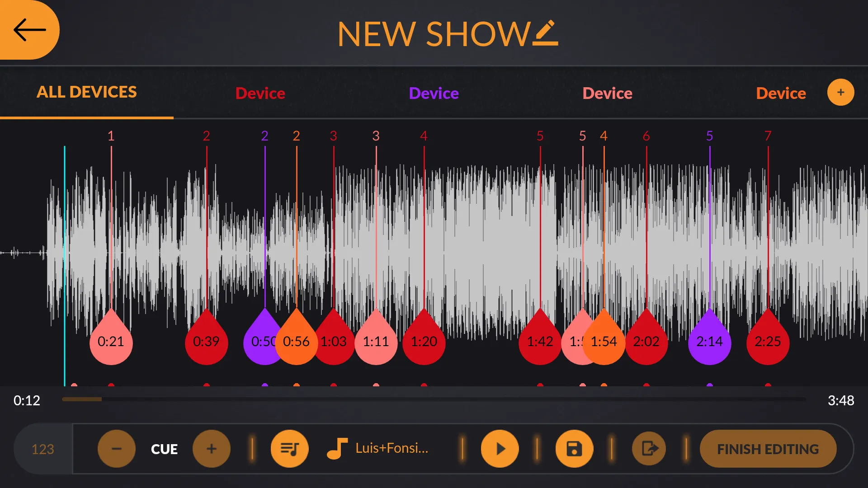Click the plus button to increase cue count
The image size is (868, 488).
212,449
